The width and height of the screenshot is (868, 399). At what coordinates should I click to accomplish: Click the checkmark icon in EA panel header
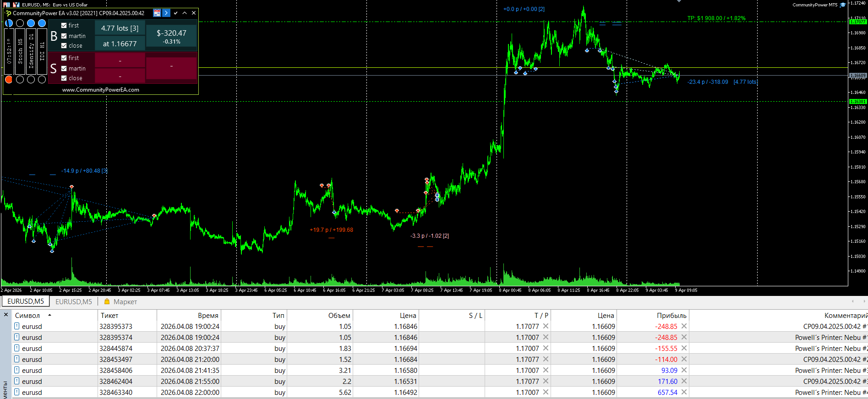175,13
